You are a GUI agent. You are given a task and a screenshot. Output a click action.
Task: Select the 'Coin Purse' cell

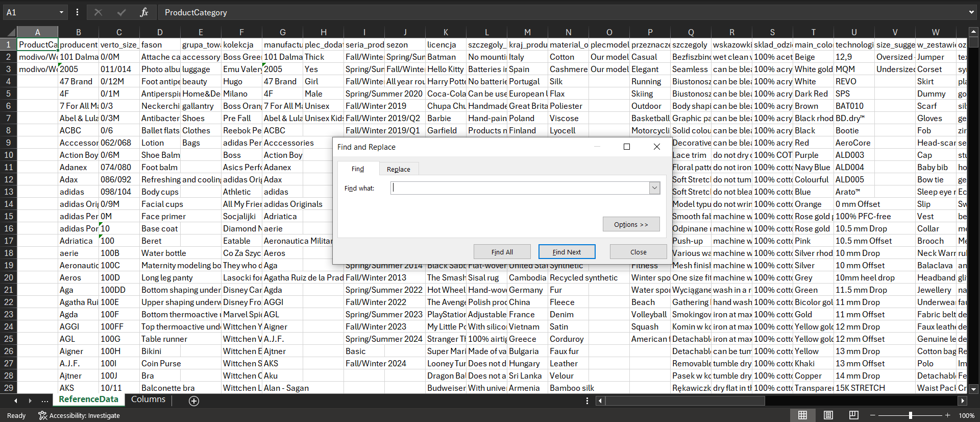[160, 363]
